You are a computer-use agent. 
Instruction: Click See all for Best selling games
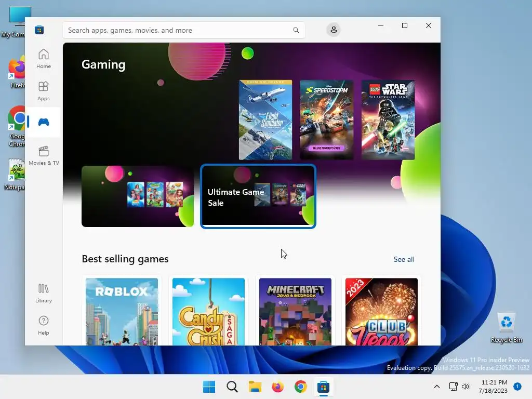click(x=404, y=259)
